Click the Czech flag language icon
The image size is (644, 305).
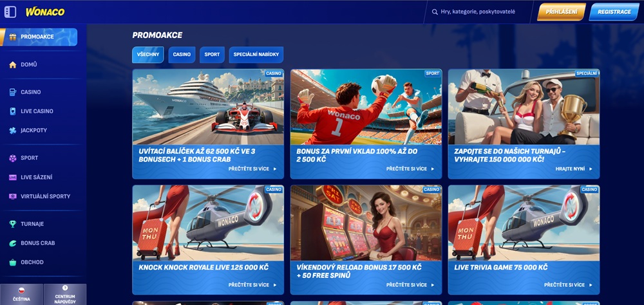coord(21,290)
